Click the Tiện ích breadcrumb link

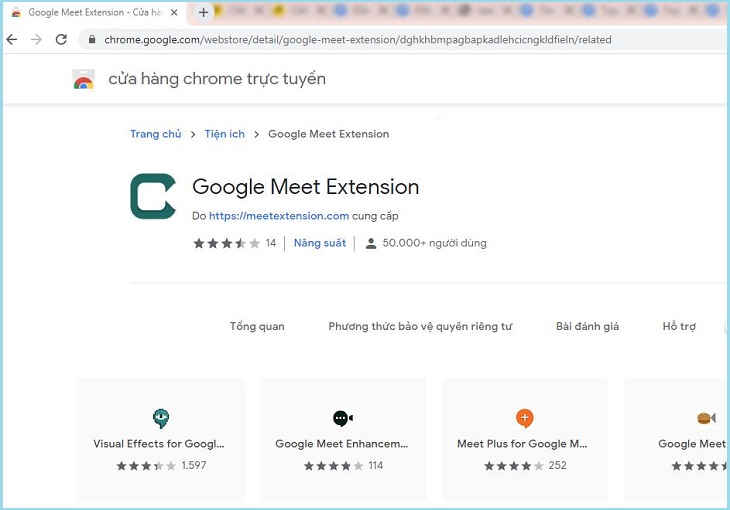click(225, 134)
